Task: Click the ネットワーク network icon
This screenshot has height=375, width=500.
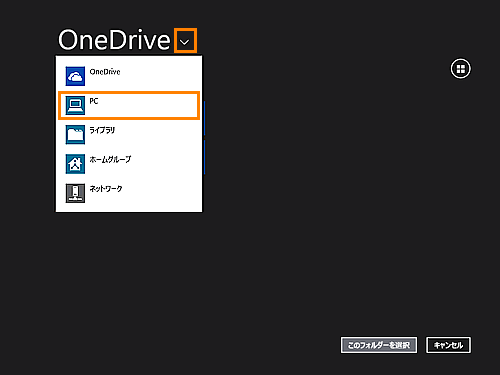Action: coord(75,193)
